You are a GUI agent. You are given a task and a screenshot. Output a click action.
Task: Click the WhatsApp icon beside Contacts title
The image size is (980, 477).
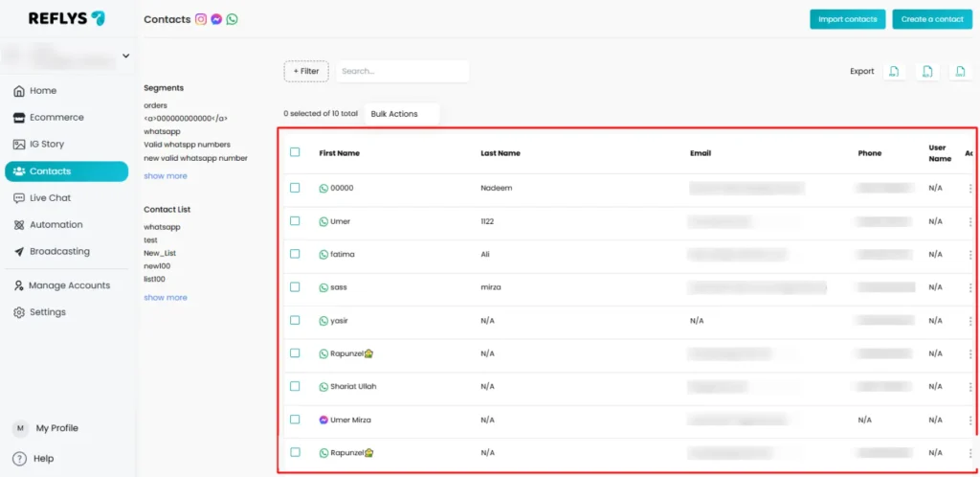pos(232,19)
